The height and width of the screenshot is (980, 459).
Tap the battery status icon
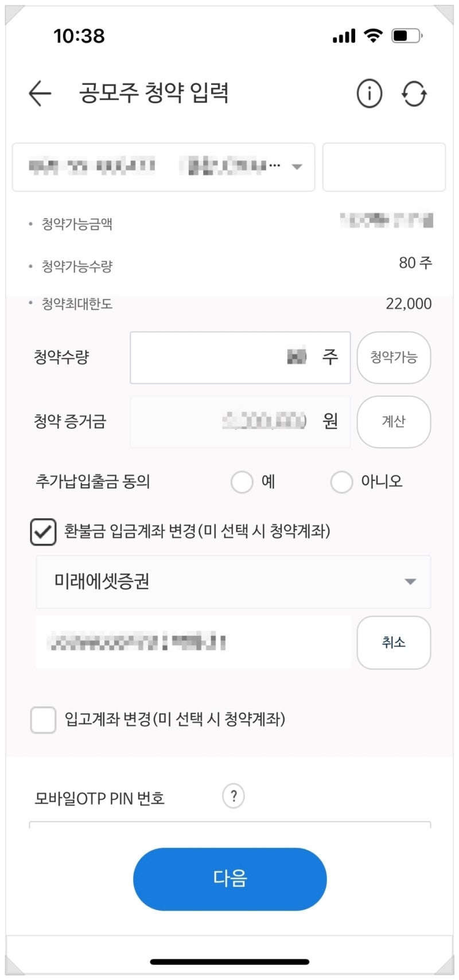(407, 36)
